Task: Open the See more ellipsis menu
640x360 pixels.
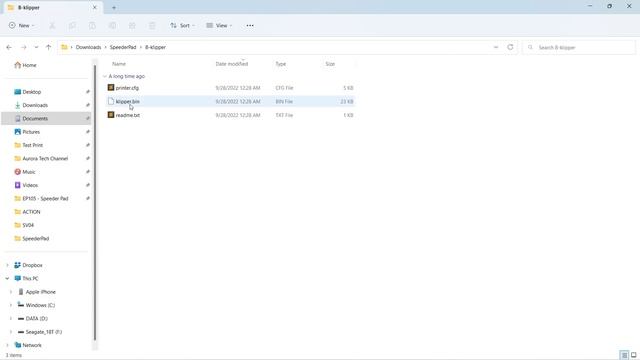Action: 250,25
